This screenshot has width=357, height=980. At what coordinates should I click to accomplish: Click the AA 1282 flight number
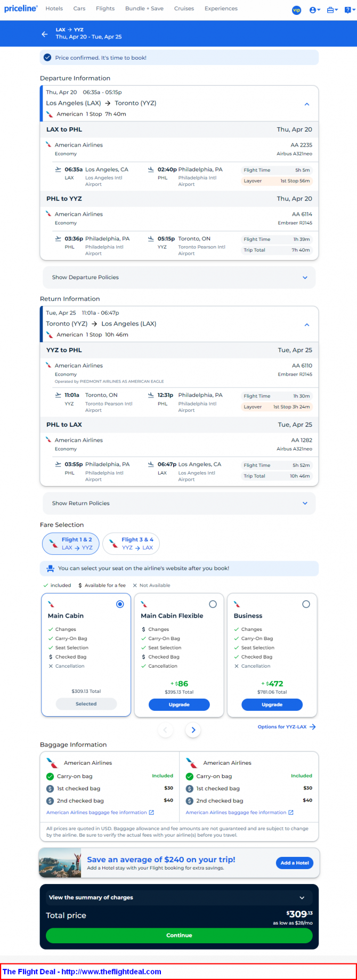coord(302,440)
